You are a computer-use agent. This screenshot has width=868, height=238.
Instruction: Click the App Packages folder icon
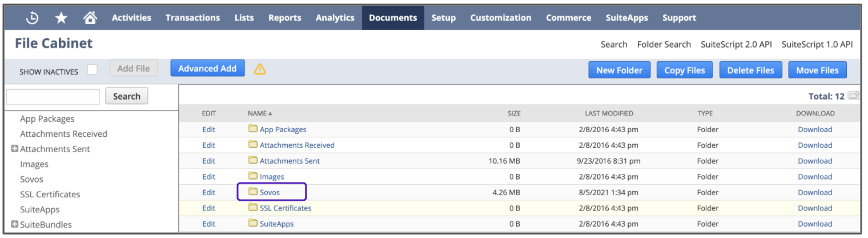pyautogui.click(x=253, y=129)
